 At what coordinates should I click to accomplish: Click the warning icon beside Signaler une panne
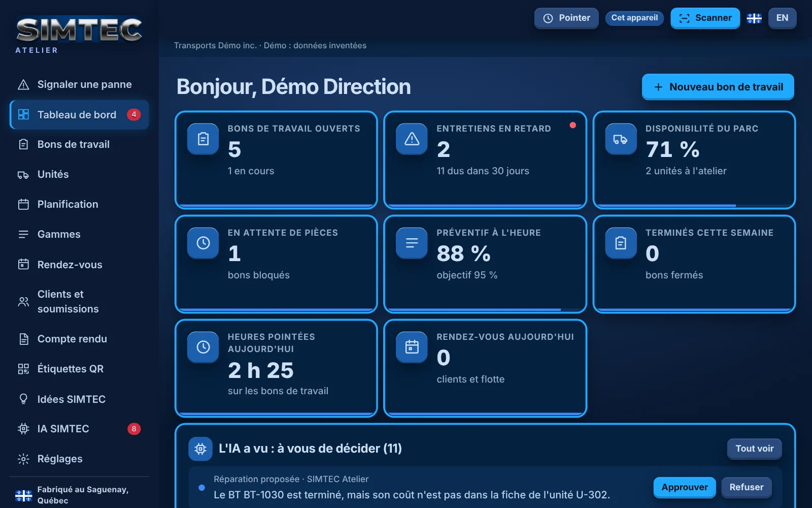23,84
